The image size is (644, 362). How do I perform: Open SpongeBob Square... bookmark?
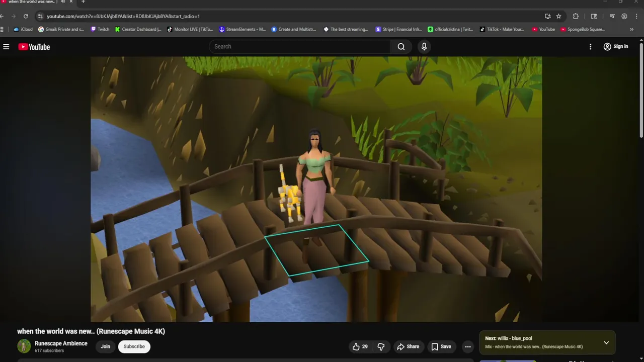tap(583, 29)
